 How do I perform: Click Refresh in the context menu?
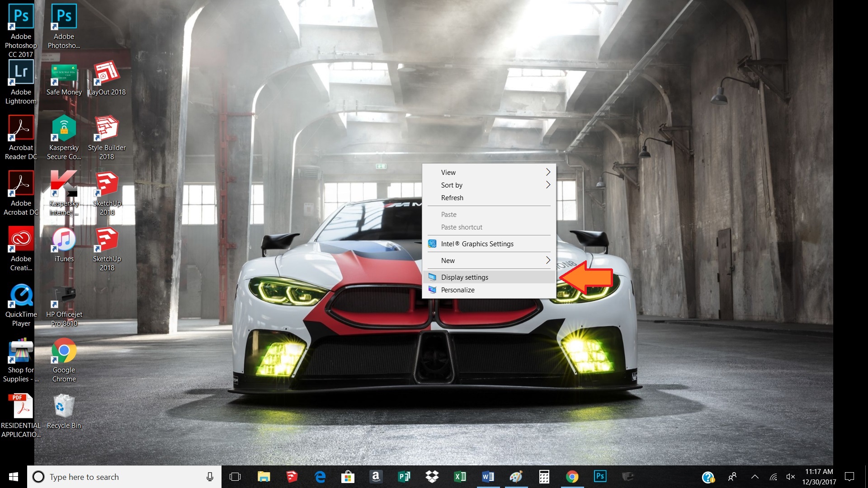click(x=452, y=197)
